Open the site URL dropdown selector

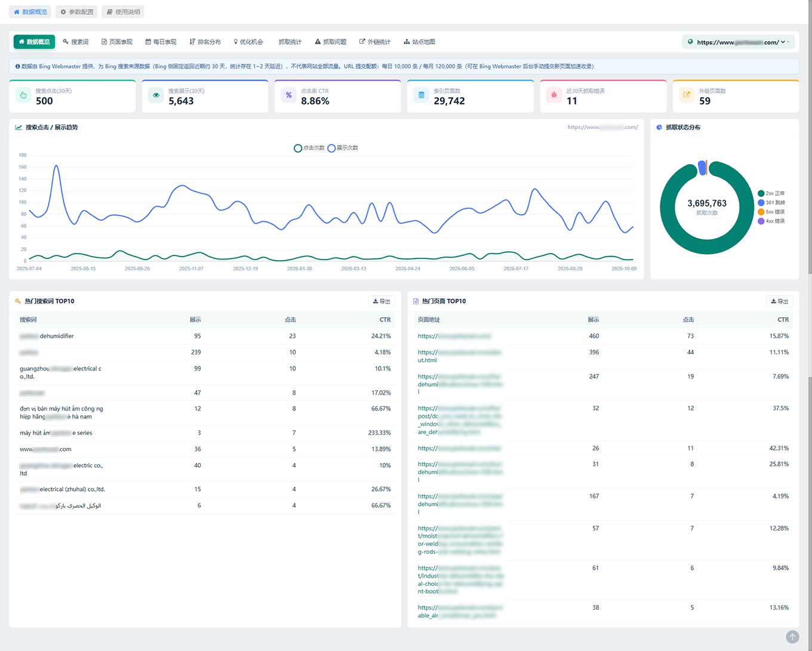[x=739, y=42]
